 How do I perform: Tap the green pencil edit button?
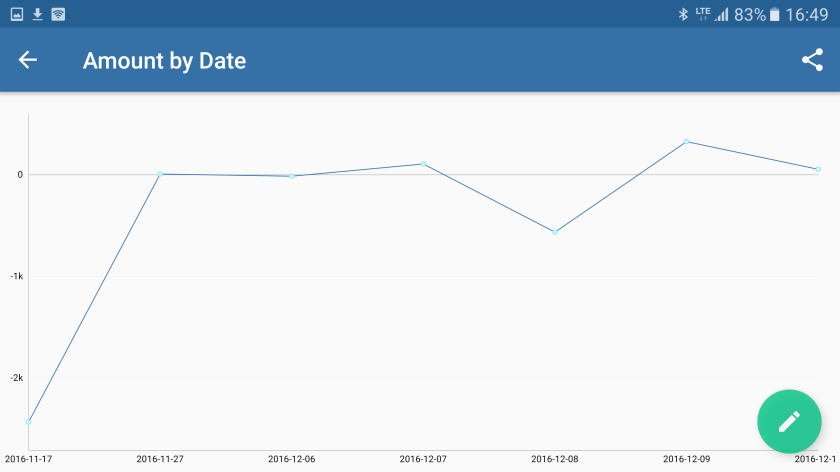(789, 421)
